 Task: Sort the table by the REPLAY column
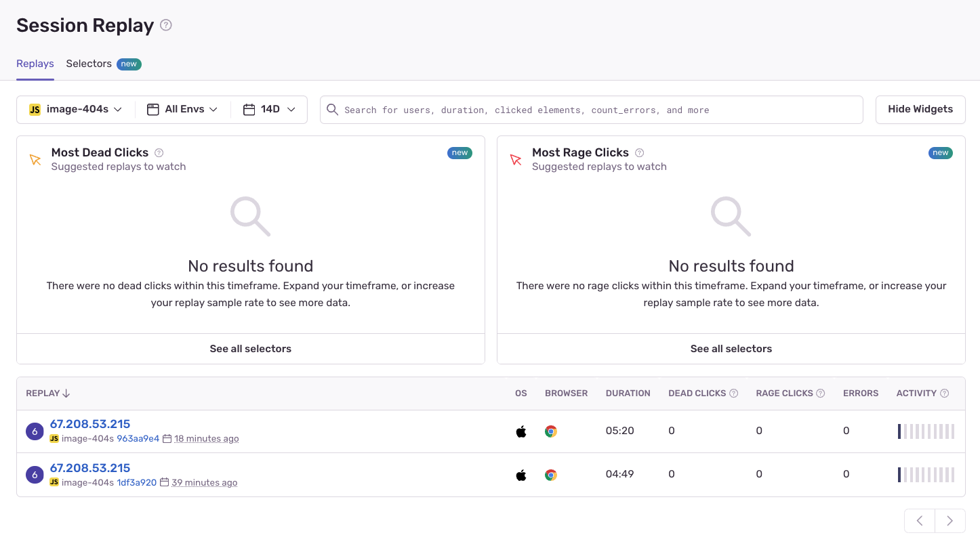pyautogui.click(x=47, y=393)
